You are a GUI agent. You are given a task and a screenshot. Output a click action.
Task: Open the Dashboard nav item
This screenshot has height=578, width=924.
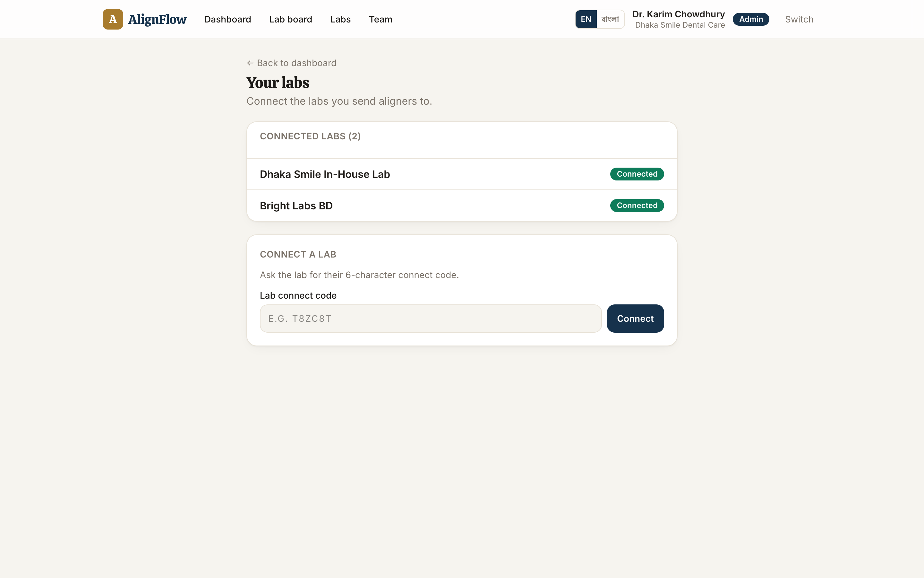(227, 19)
